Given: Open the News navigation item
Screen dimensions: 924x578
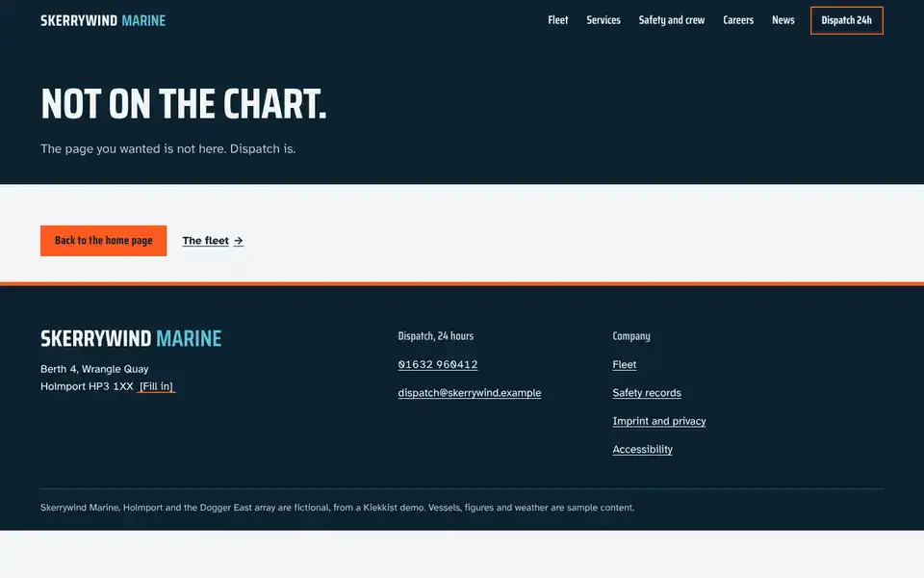Looking at the screenshot, I should click(783, 20).
